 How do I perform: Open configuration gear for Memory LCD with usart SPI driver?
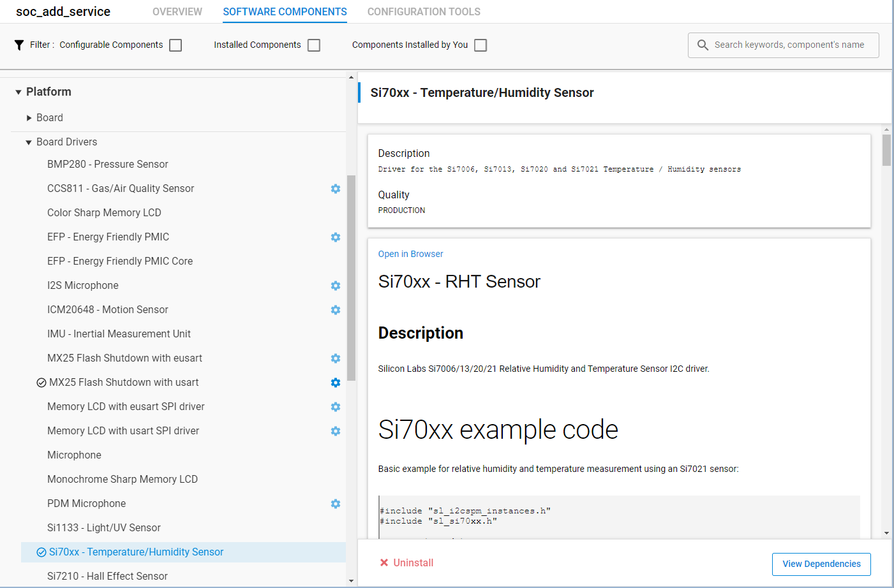[336, 431]
